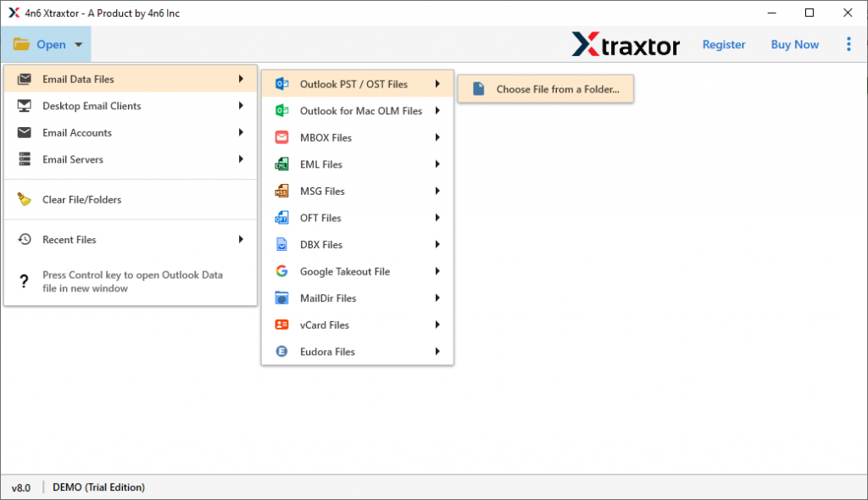Choose Clear File/Folders from menu
The width and height of the screenshot is (868, 500).
click(131, 199)
